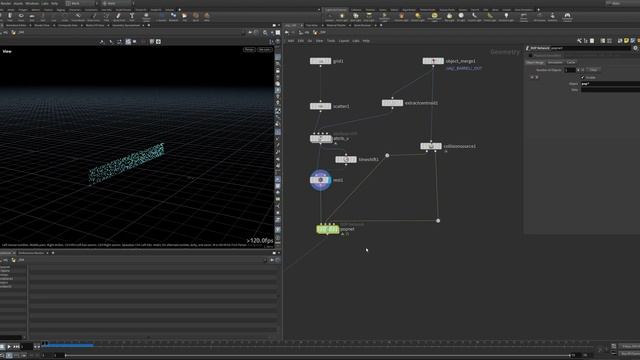Click the current frame number field
The width and height of the screenshot is (640, 360).
tap(27, 347)
